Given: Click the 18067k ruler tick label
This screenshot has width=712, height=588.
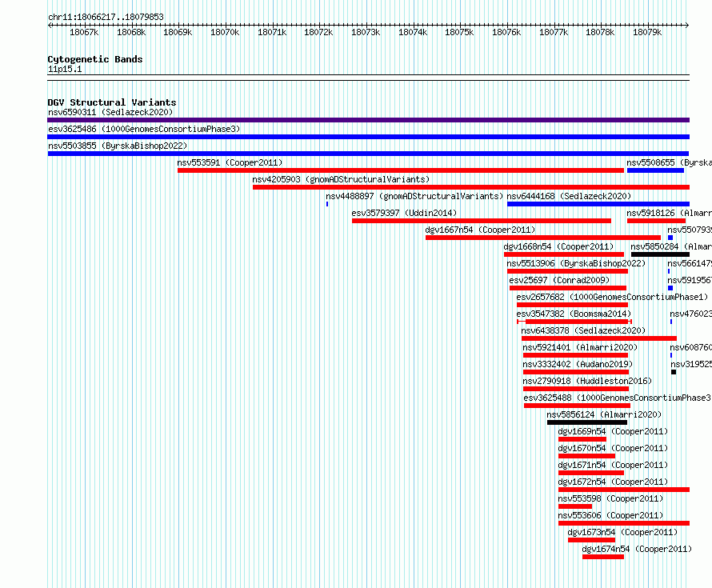Looking at the screenshot, I should 84,32.
